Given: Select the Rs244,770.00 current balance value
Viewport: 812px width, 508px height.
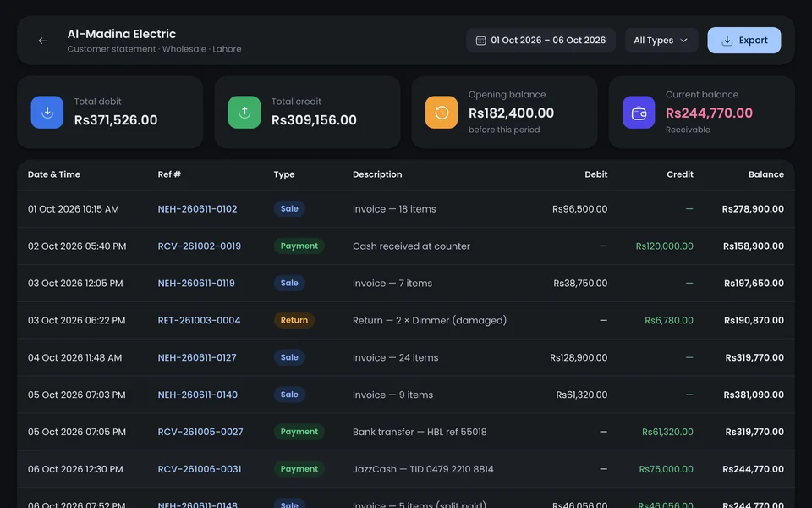Looking at the screenshot, I should pos(709,113).
